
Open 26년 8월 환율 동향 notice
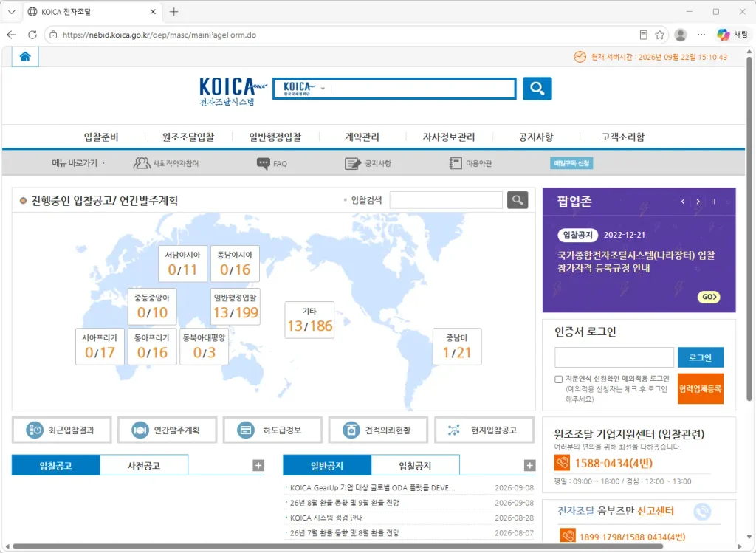344,502
